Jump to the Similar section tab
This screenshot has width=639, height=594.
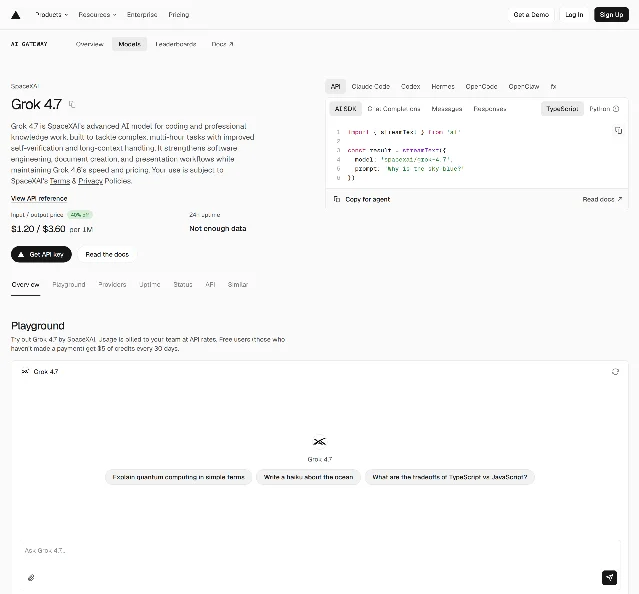(x=238, y=284)
